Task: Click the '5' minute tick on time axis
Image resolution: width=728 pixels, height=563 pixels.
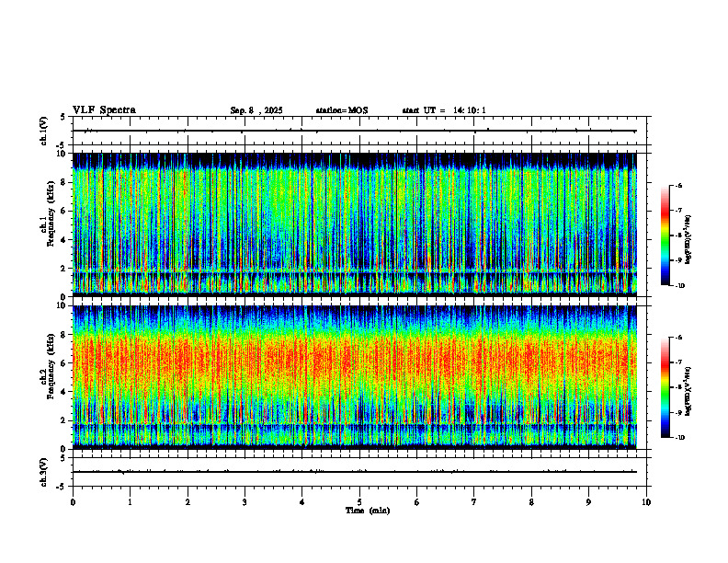Action: point(359,502)
